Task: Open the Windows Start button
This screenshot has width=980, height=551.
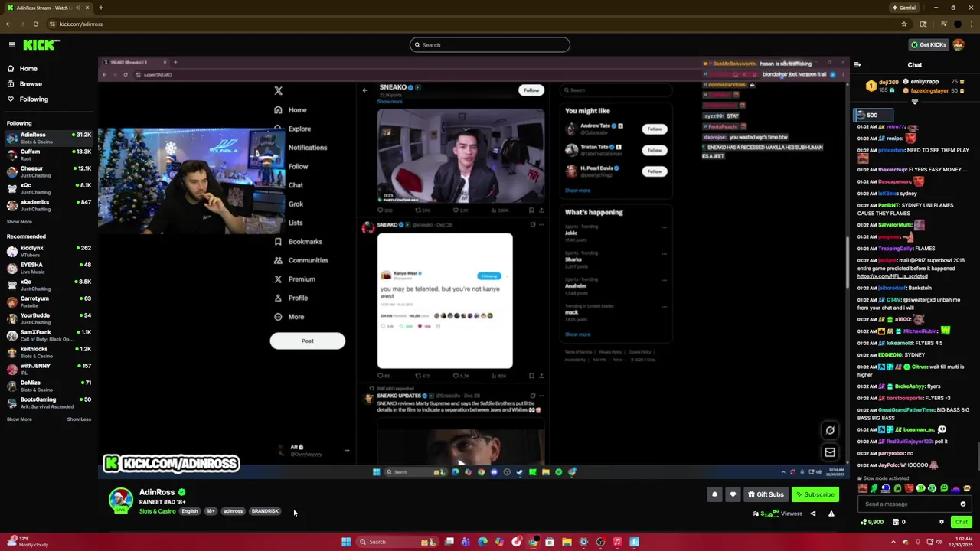Action: coord(346,542)
